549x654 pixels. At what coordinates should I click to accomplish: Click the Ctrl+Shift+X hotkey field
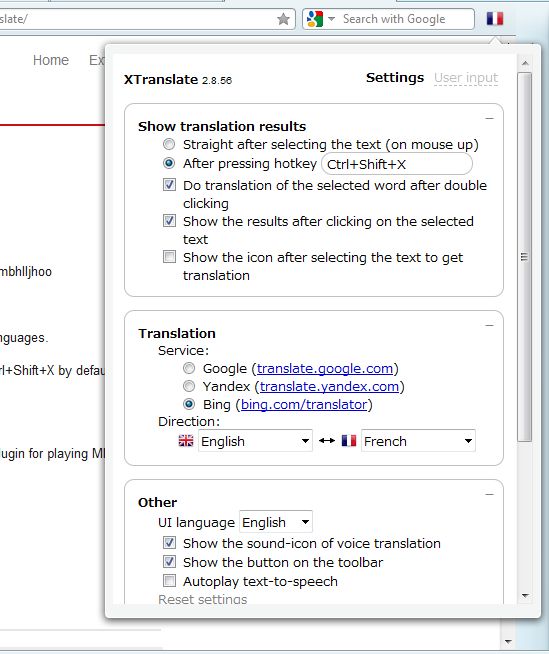coord(397,164)
